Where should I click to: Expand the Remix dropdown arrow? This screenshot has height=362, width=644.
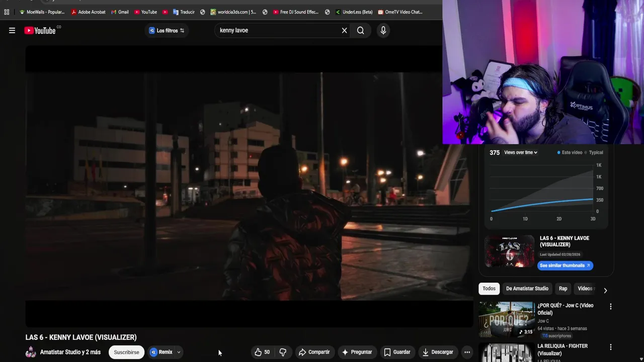pos(179,352)
